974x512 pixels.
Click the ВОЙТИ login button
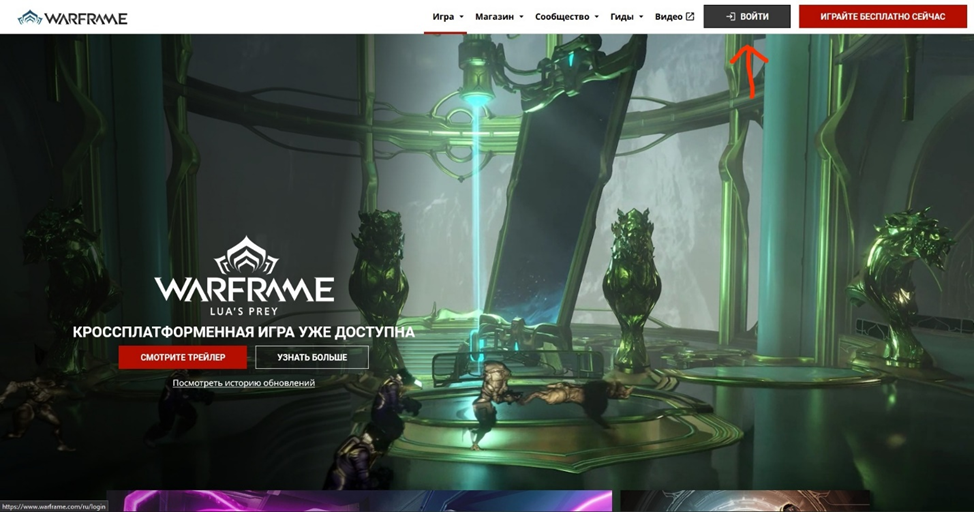point(747,17)
